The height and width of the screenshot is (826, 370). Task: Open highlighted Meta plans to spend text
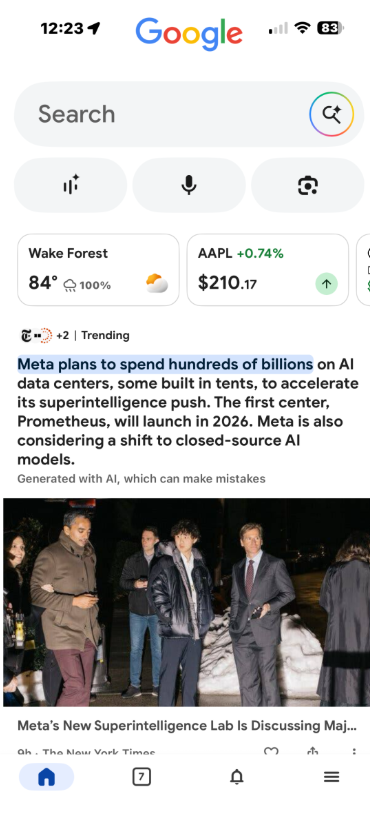pos(165,364)
